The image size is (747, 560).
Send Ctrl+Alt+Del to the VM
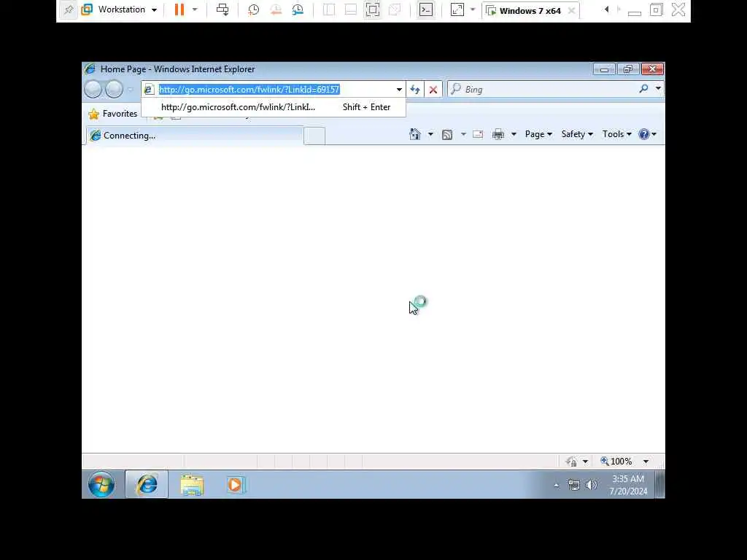pos(222,9)
